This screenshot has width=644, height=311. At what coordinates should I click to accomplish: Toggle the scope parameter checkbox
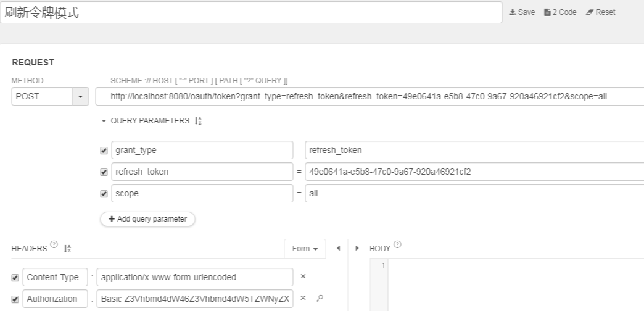(103, 194)
